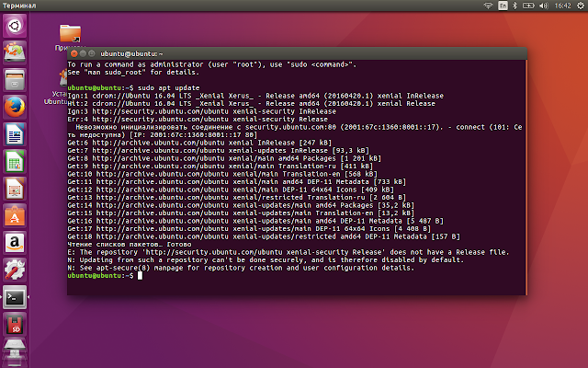Open the Examples folder on desktop
588x368 pixels.
70,34
